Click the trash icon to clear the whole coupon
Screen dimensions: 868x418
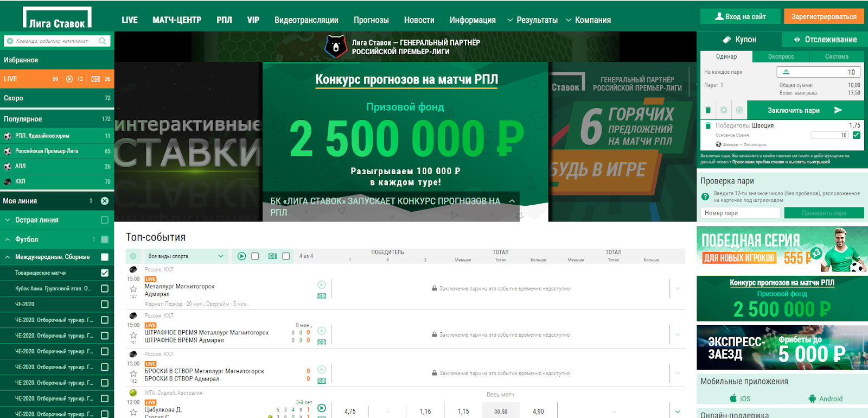point(708,110)
